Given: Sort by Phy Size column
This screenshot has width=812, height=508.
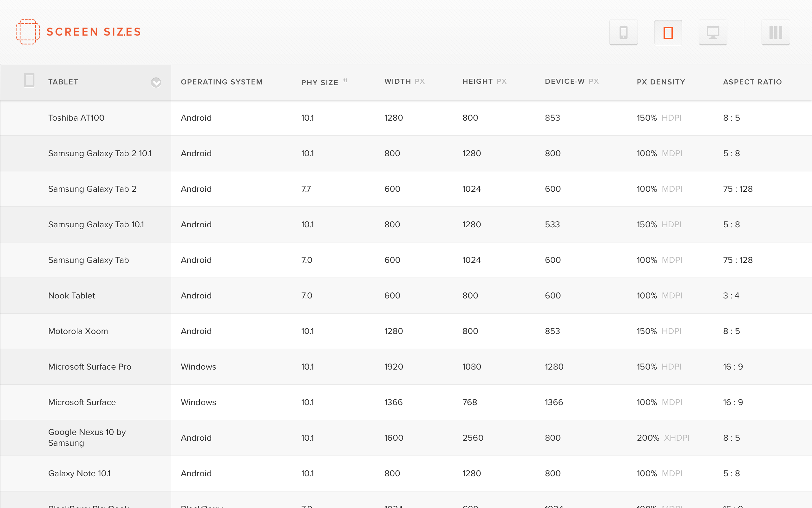Looking at the screenshot, I should pos(324,82).
